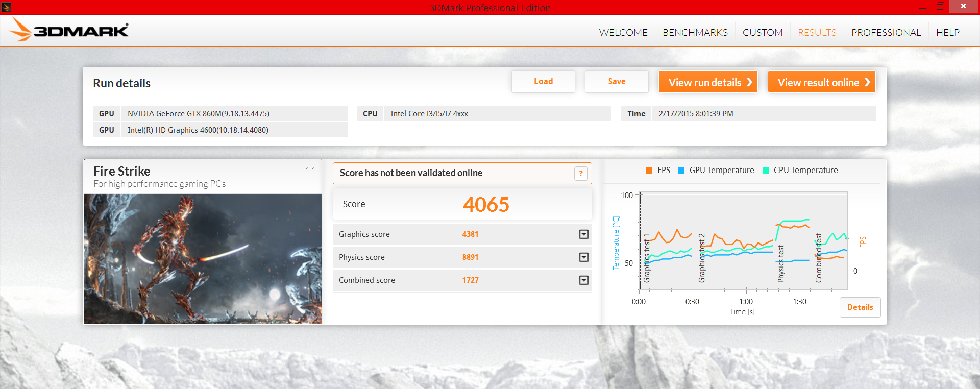The image size is (980, 389).
Task: Open chart Details button
Action: pyautogui.click(x=860, y=307)
